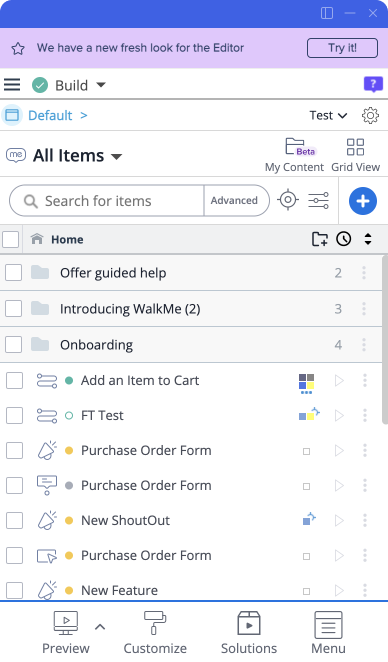Check the Offer guided help folder checkbox

coord(14,273)
